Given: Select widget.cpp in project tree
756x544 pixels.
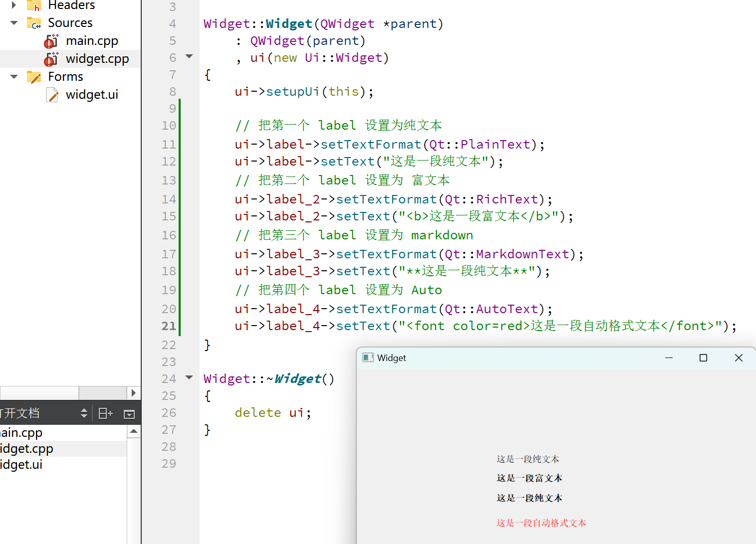Looking at the screenshot, I should point(97,59).
